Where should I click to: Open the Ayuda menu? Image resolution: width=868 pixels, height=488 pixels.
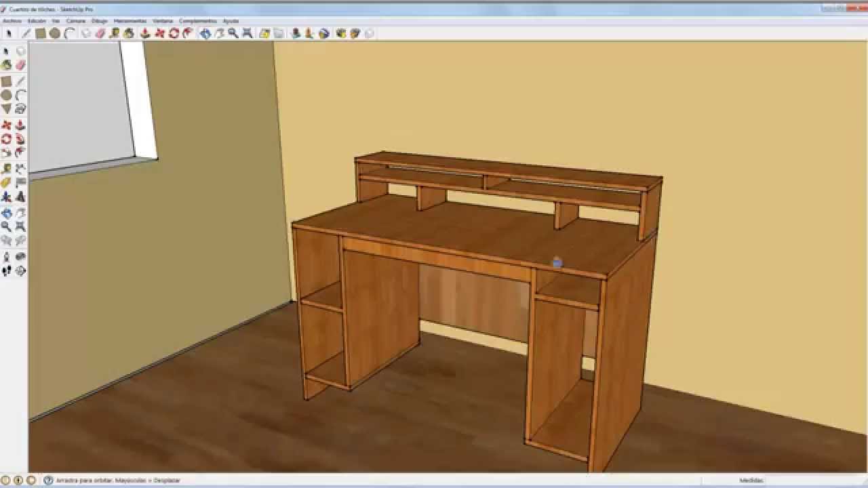(231, 21)
